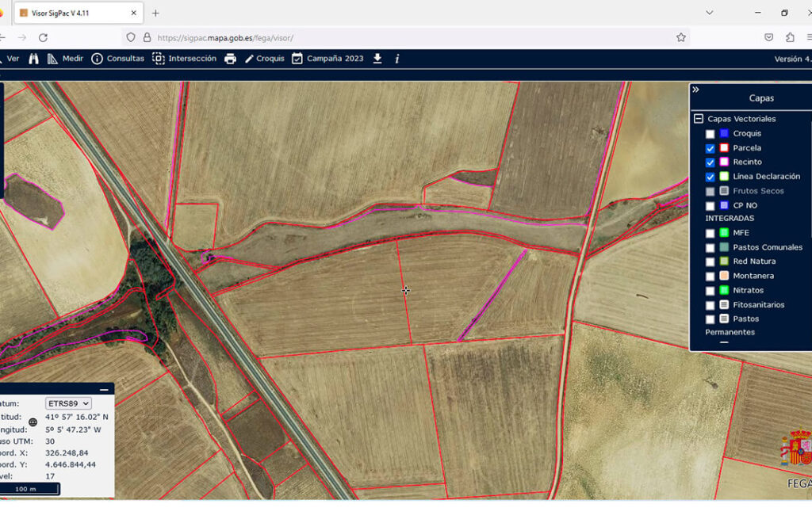Enable the Croquis layer checkbox
Image resolution: width=812 pixels, height=523 pixels.
click(x=710, y=134)
